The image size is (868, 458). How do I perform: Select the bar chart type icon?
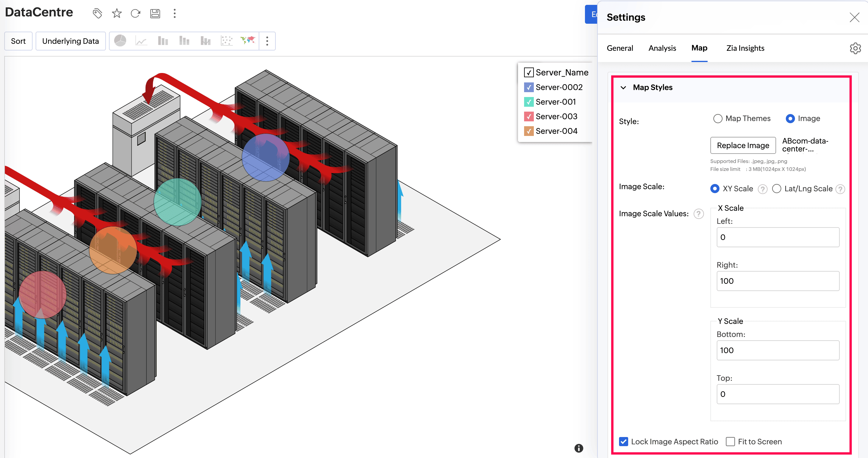(x=163, y=41)
